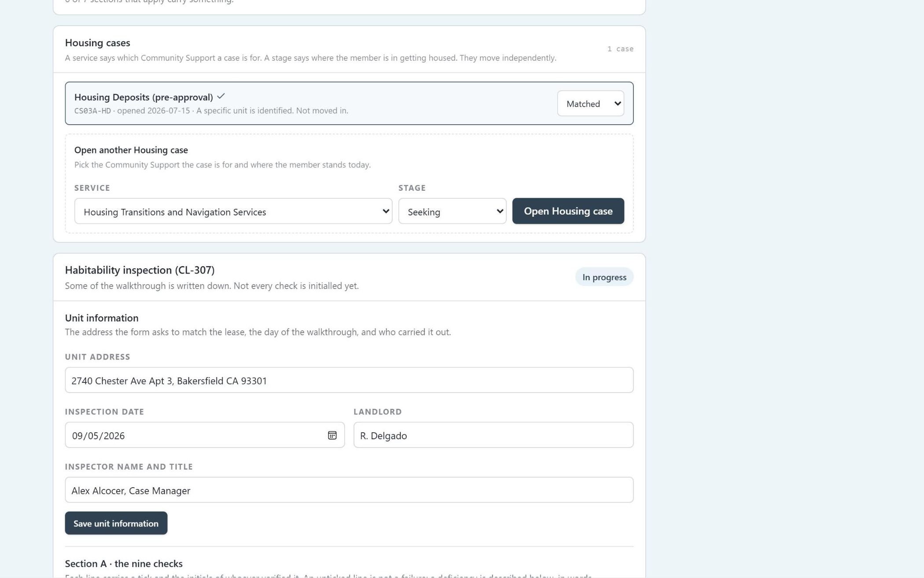
Task: Click the CS03A-HD case code text
Action: [x=92, y=111]
